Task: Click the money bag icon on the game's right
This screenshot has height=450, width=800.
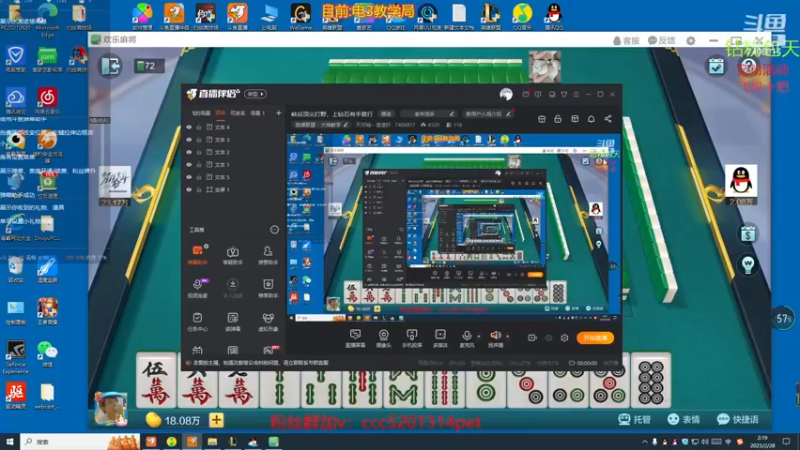Action: (748, 234)
